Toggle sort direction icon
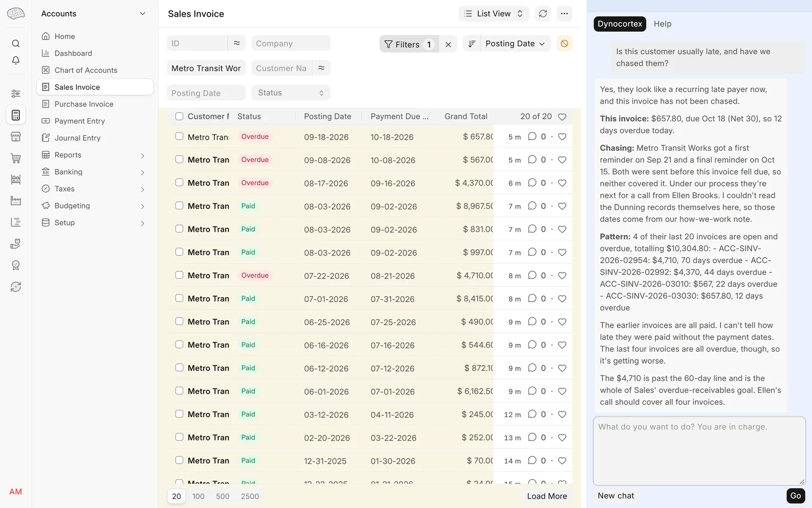 [471, 44]
